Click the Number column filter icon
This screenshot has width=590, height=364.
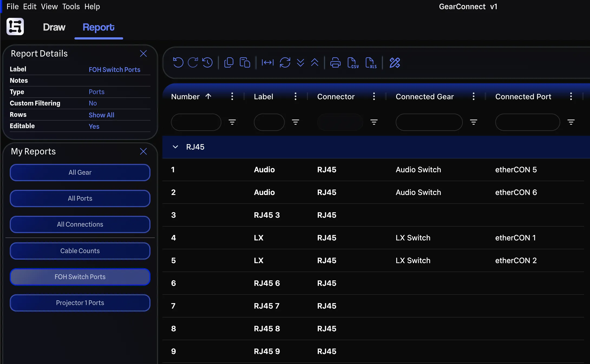(232, 122)
